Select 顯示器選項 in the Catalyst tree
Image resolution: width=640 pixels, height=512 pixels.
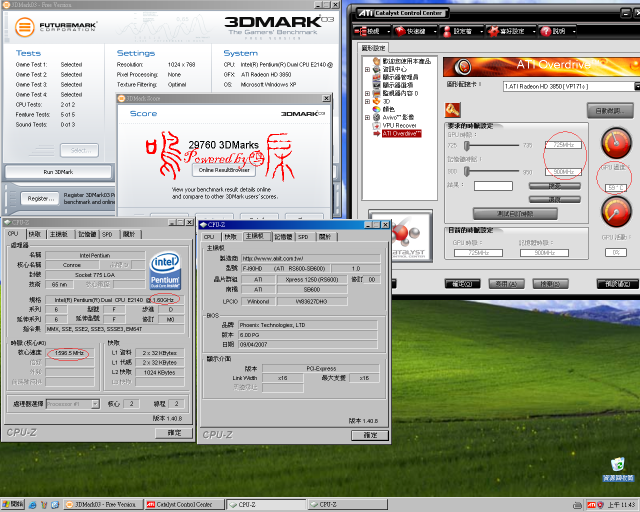point(398,85)
